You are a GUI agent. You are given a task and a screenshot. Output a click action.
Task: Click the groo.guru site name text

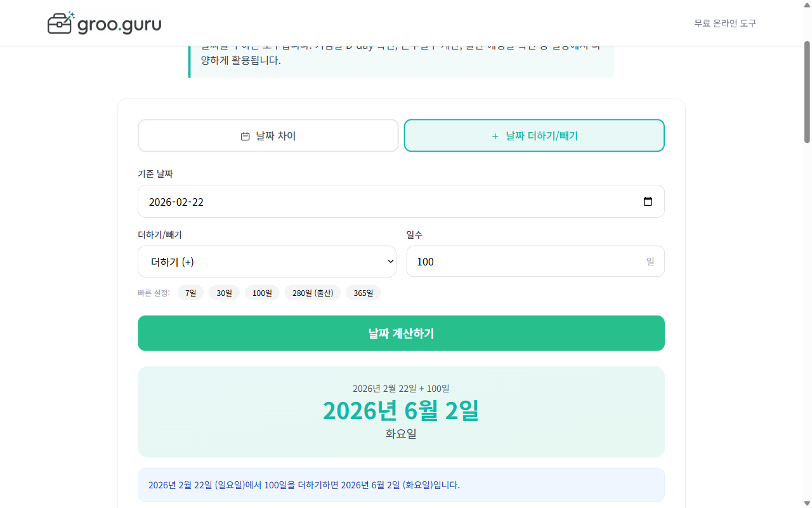click(119, 24)
